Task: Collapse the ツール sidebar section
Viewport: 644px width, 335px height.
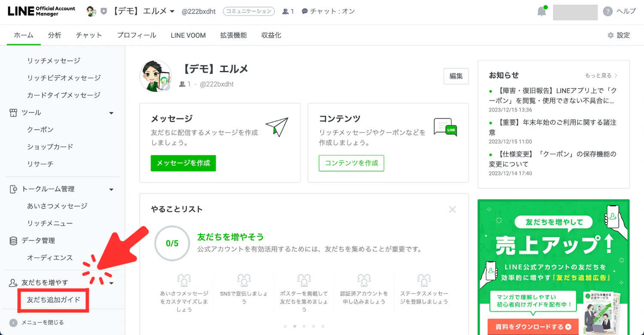Action: pos(111,113)
